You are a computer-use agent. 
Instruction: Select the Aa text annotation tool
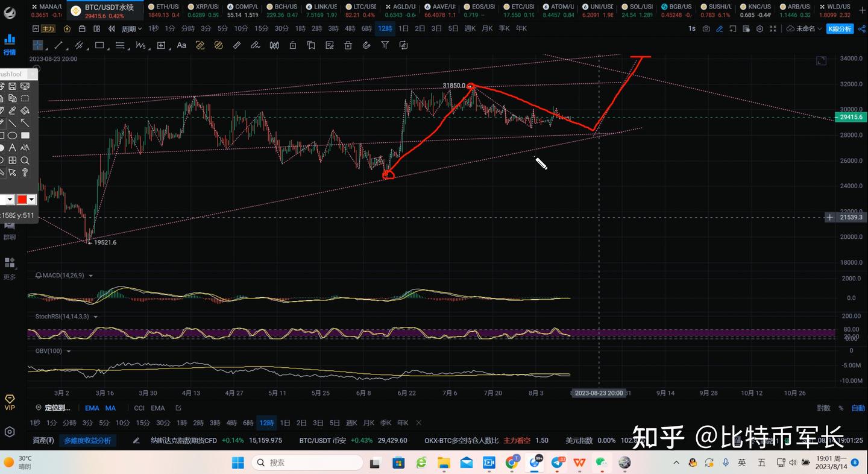181,45
